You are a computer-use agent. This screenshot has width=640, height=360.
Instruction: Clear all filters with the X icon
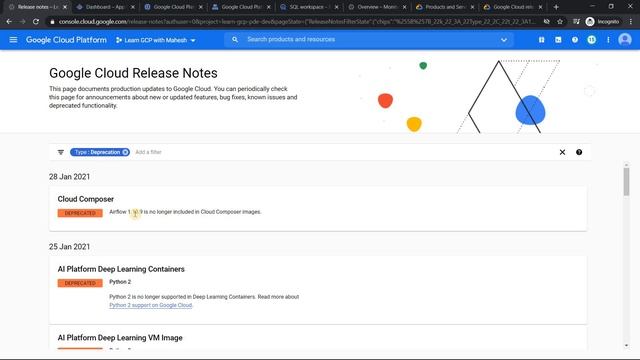coord(562,152)
